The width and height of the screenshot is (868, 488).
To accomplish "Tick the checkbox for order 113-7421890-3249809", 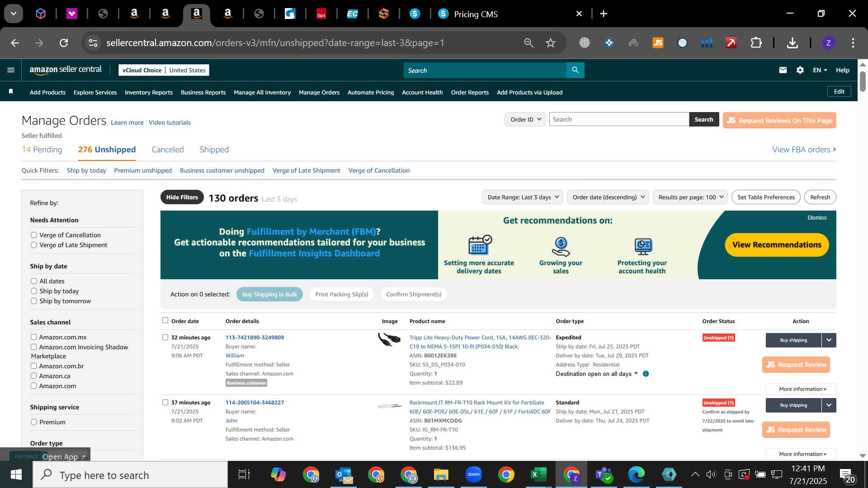I will click(165, 337).
